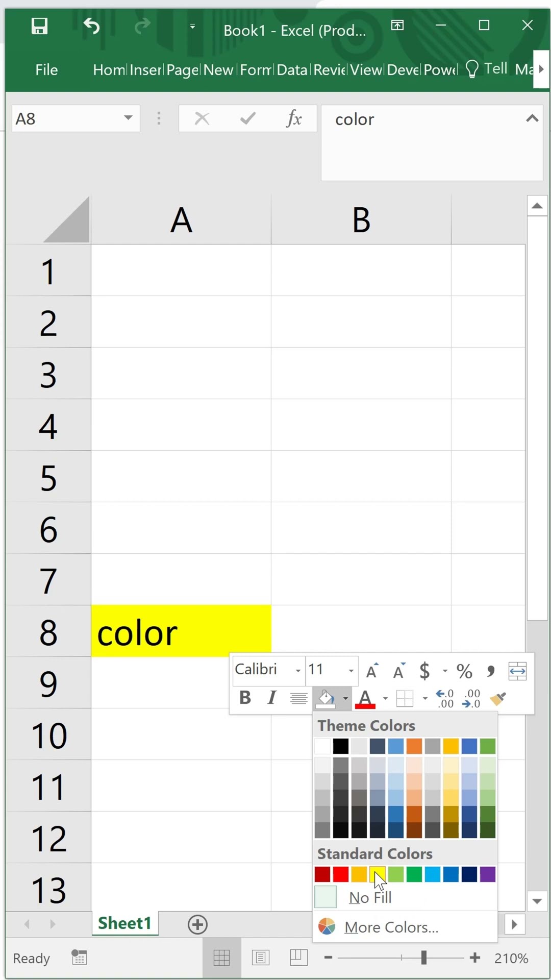This screenshot has height=980, width=551.
Task: Click the Merge & Center icon
Action: (517, 671)
